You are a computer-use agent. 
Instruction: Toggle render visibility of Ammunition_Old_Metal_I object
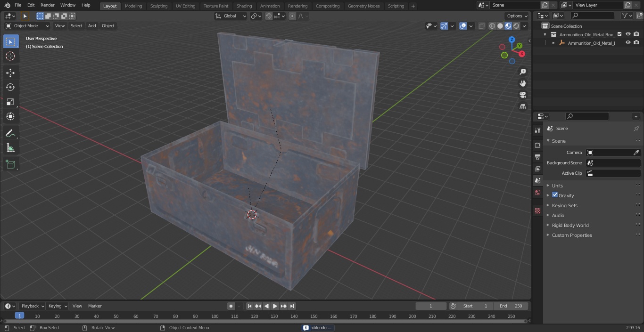click(636, 42)
